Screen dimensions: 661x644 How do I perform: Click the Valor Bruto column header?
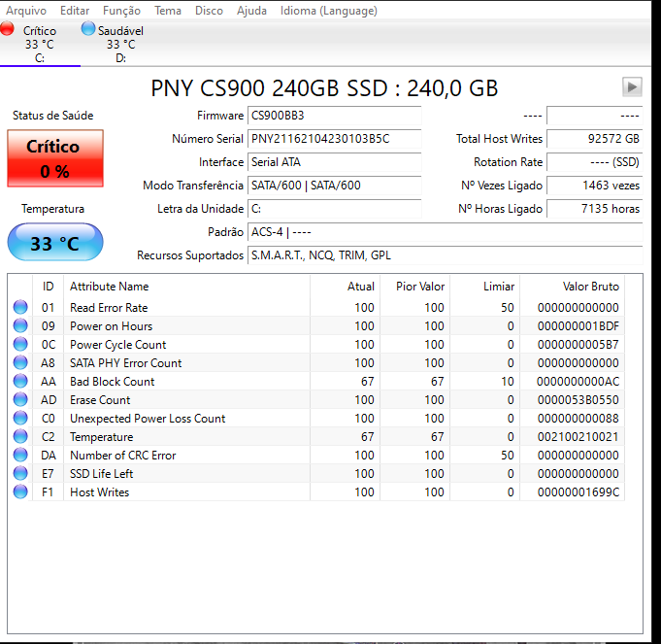(x=573, y=287)
